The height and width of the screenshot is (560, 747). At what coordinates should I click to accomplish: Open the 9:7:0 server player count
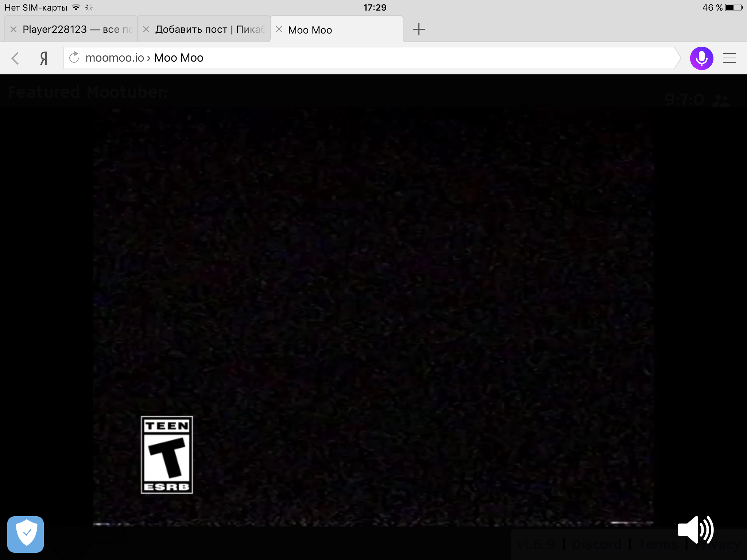point(697,100)
